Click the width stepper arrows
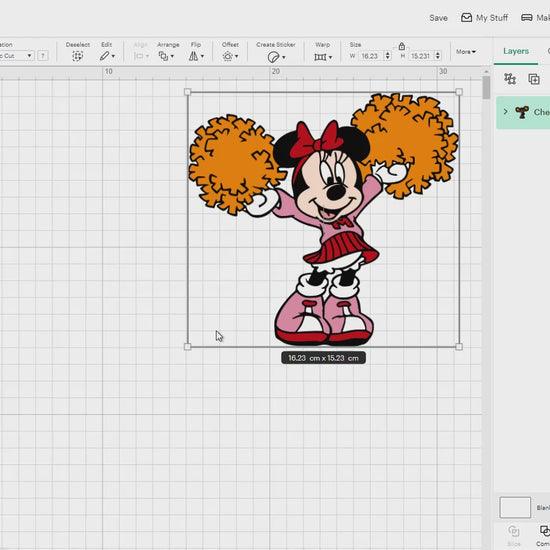This screenshot has height=550, width=550. pyautogui.click(x=388, y=56)
